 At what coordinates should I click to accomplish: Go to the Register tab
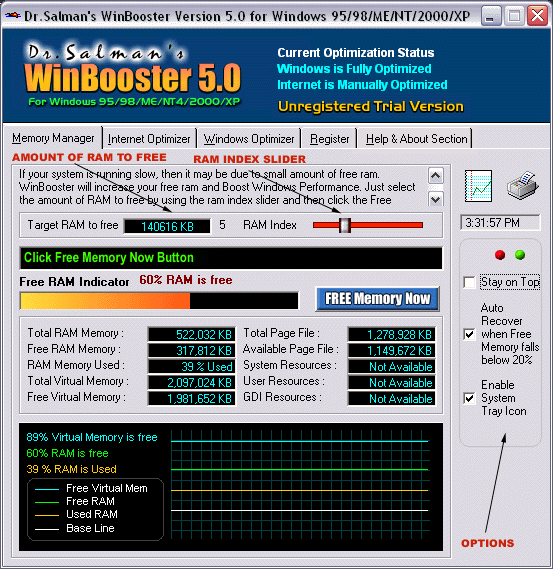pos(329,139)
